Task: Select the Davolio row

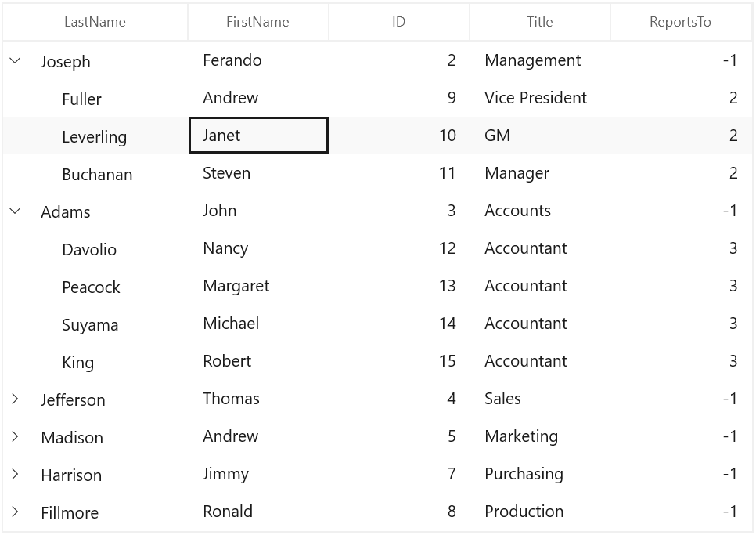Action: click(x=377, y=248)
